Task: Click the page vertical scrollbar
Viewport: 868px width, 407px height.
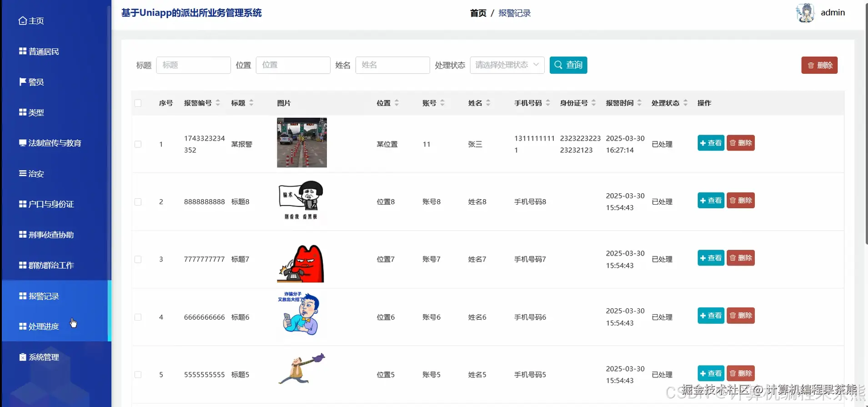Action: (866, 123)
